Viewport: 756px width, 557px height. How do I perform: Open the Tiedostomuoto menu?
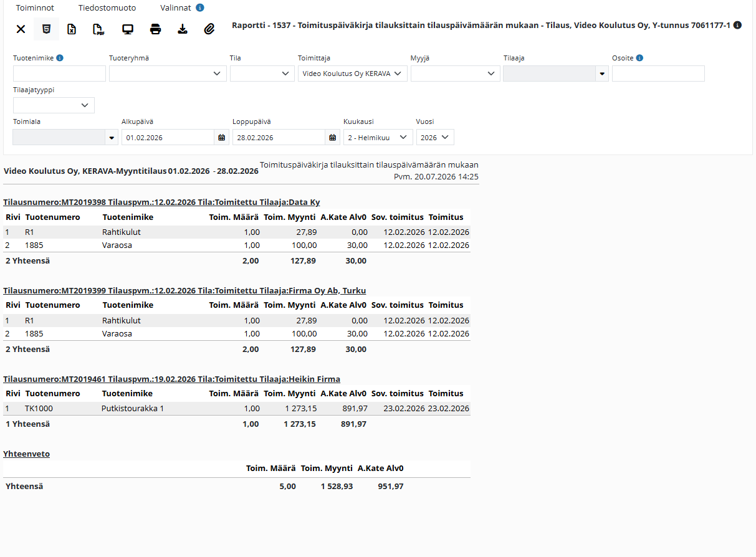107,8
